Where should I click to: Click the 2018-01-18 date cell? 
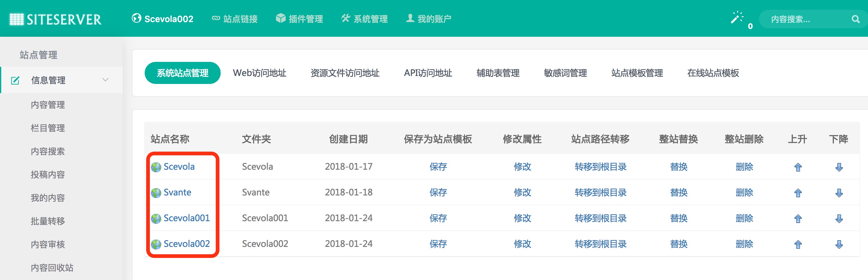pos(349,192)
